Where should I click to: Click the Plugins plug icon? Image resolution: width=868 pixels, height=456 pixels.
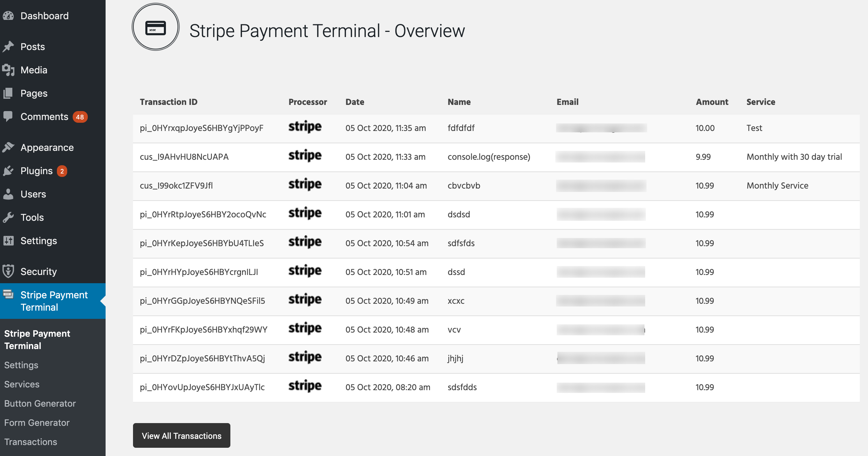pyautogui.click(x=8, y=171)
